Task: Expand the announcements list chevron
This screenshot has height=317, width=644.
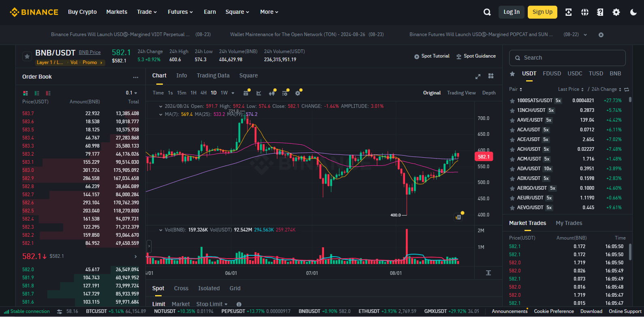Action: 585,35
